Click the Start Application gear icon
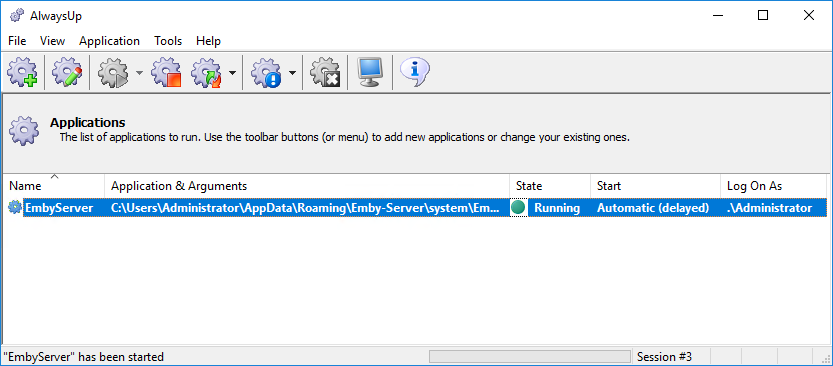 (112, 73)
